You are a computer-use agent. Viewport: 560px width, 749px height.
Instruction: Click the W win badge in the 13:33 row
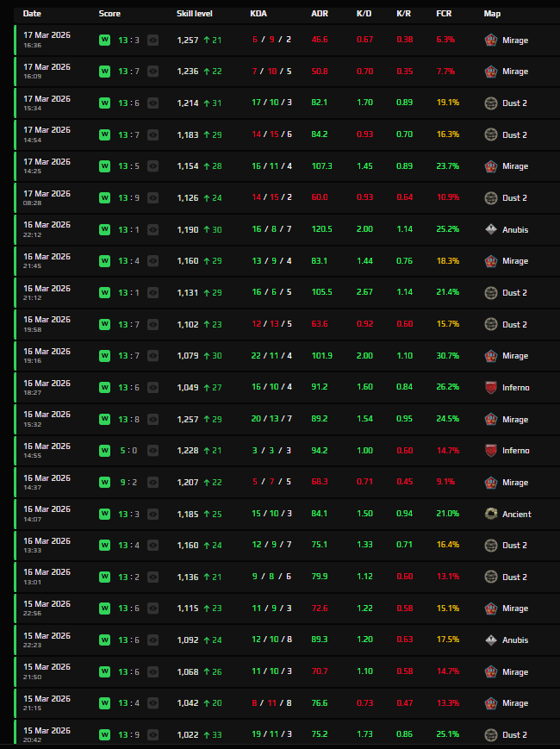coord(104,545)
